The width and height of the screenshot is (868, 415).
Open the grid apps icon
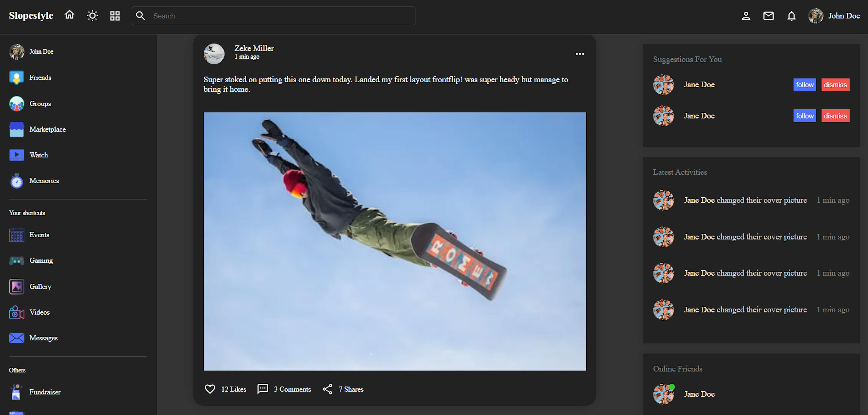click(x=115, y=16)
